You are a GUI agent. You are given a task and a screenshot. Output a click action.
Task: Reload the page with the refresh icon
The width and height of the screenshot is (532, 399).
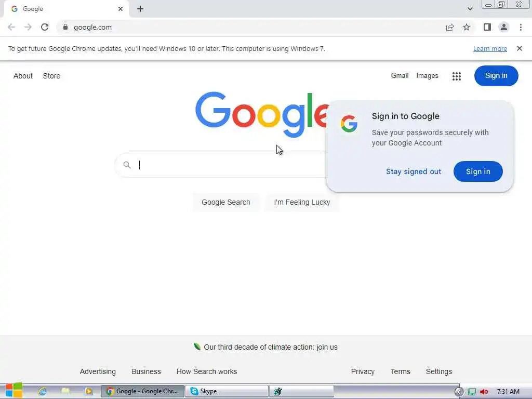coord(45,27)
